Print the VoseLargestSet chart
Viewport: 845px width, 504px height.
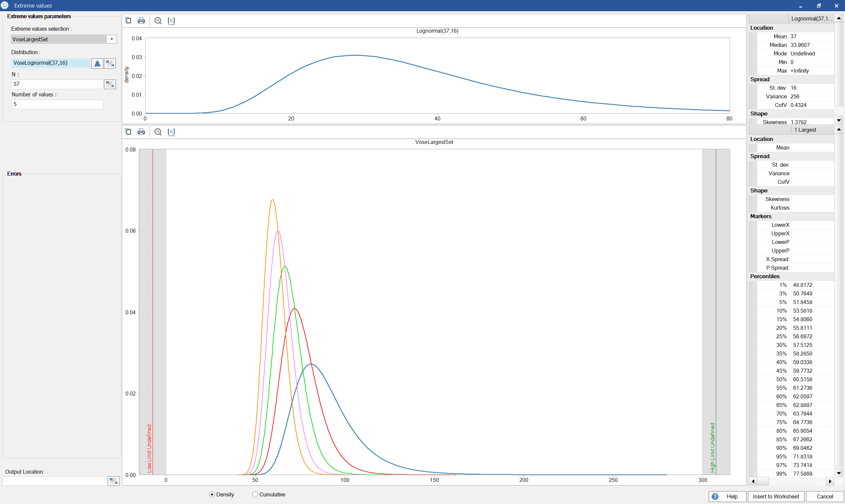(x=141, y=131)
